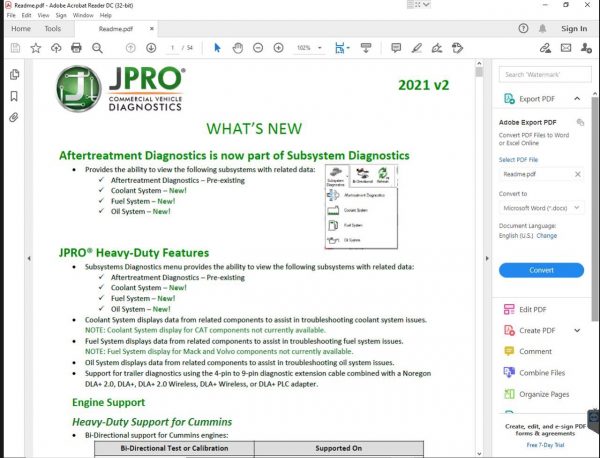Click the Free 7-Day Trial link

point(545,445)
